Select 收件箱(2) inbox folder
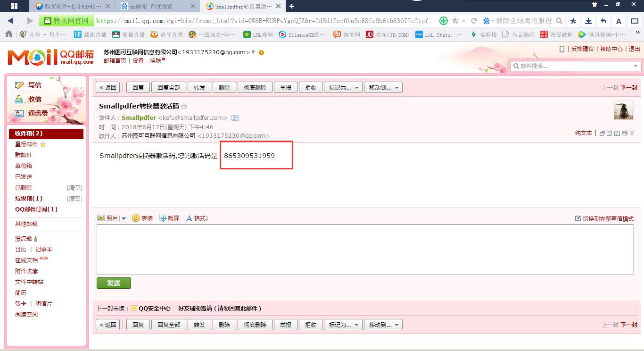The image size is (644, 351). (x=46, y=134)
